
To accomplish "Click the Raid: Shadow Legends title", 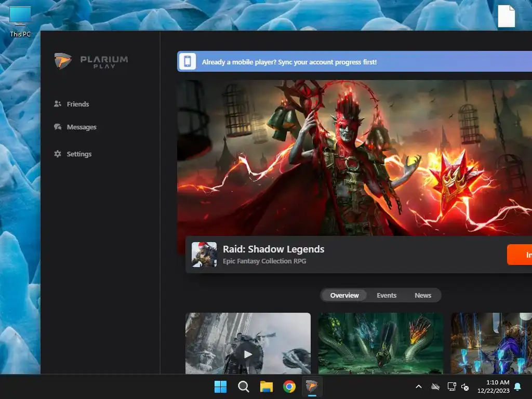I will click(x=273, y=249).
